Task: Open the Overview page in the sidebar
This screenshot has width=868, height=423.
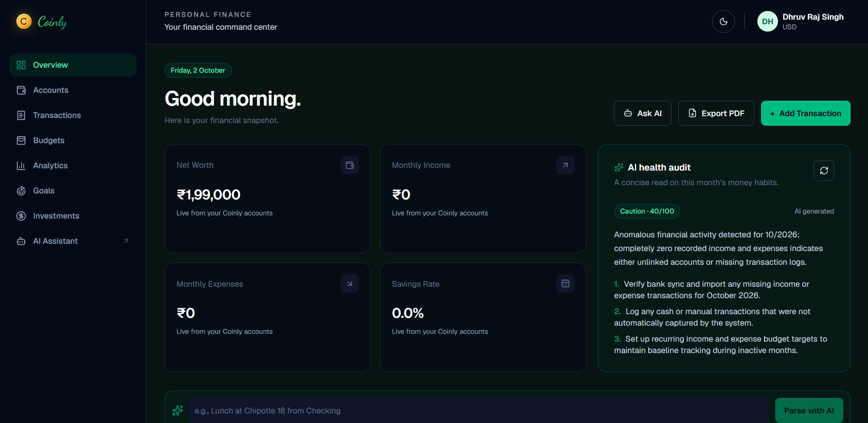Action: (x=73, y=65)
